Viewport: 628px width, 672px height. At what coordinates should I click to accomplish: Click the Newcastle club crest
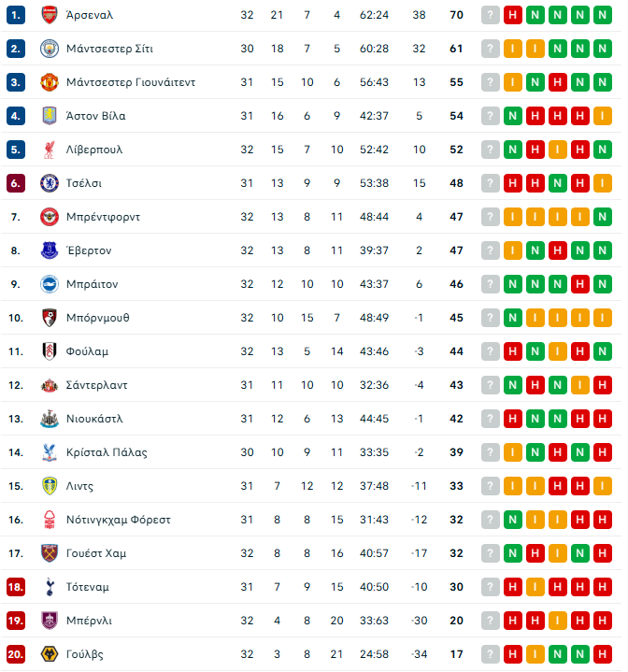[49, 419]
